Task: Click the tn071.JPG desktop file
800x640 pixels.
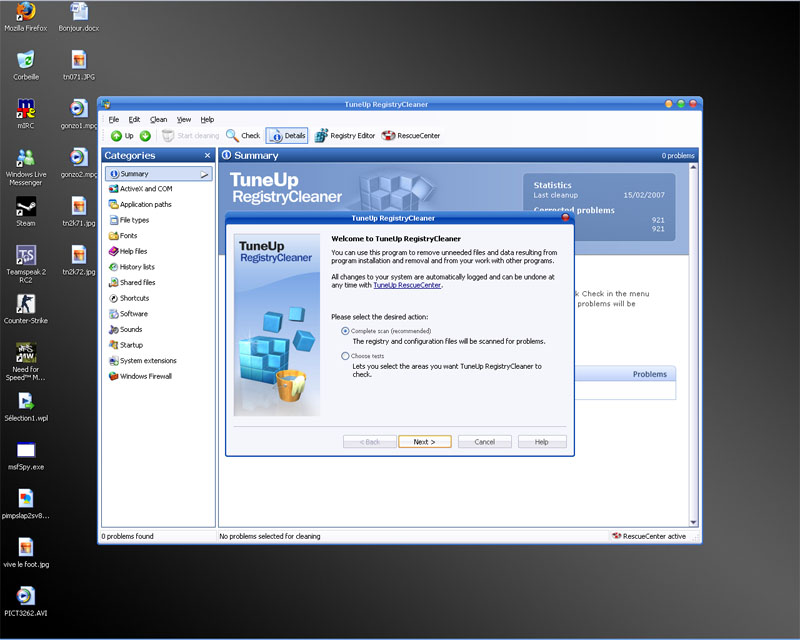Action: point(79,65)
